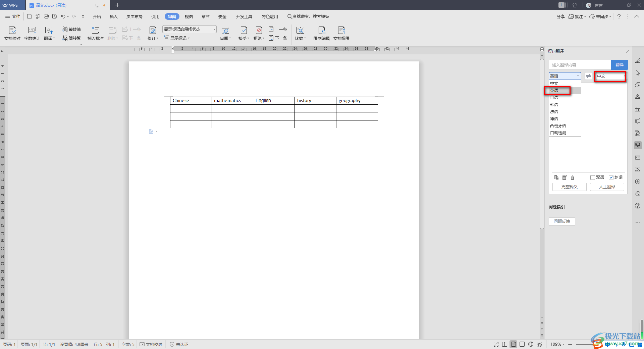Switch to page view mode in status bar
The image size is (644, 349).
[x=513, y=344]
